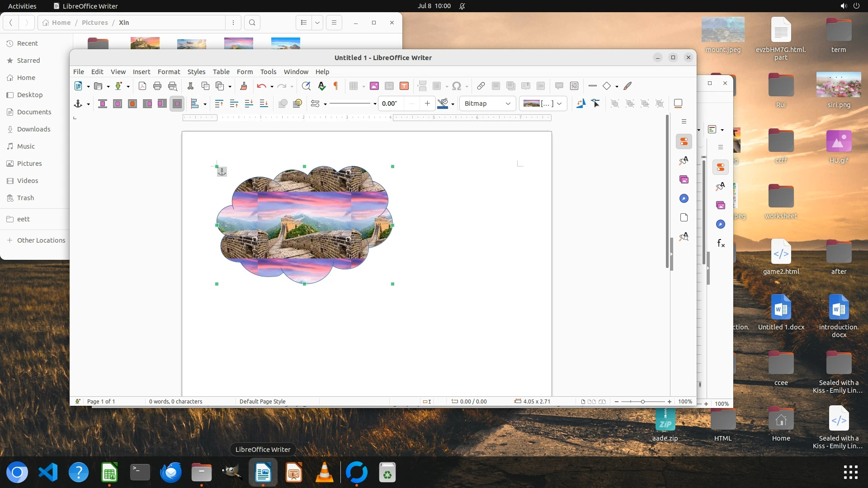This screenshot has width=868, height=488.
Task: Click the Clone Formatting paintbrush icon
Action: coord(244,86)
